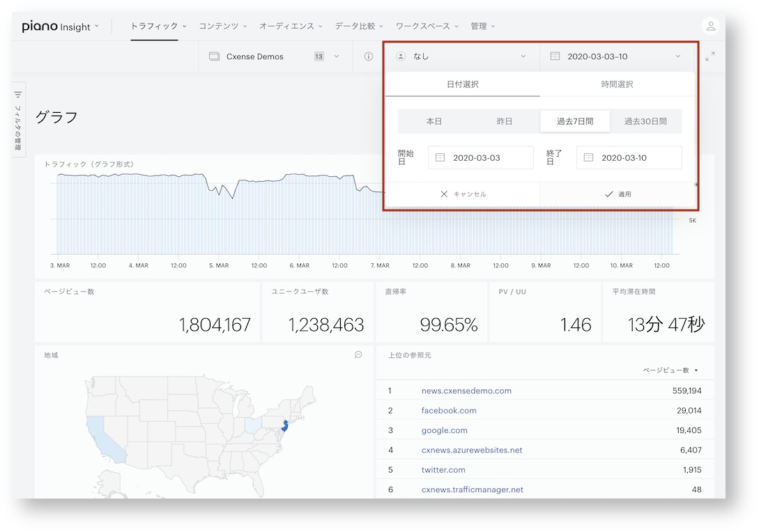Open the news.cxensedemo.com referrer link

[x=466, y=391]
